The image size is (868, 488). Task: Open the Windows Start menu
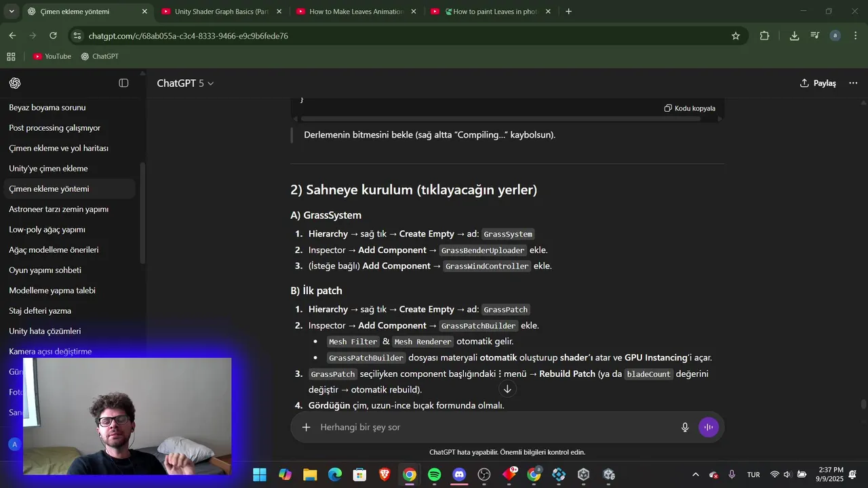(260, 474)
